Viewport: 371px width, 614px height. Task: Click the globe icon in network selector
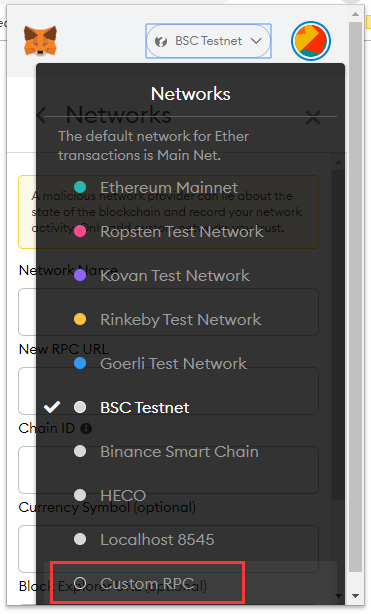[x=161, y=41]
